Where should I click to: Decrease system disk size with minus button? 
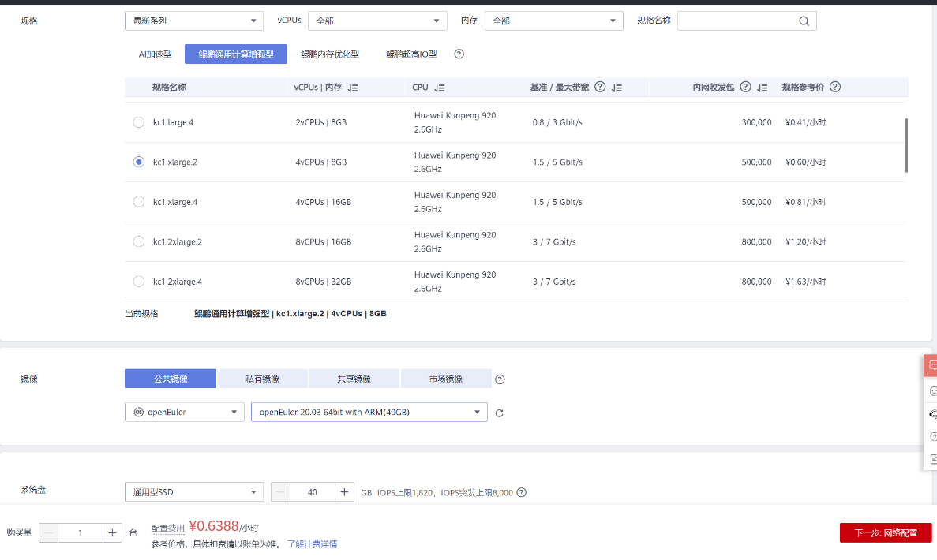tap(280, 492)
